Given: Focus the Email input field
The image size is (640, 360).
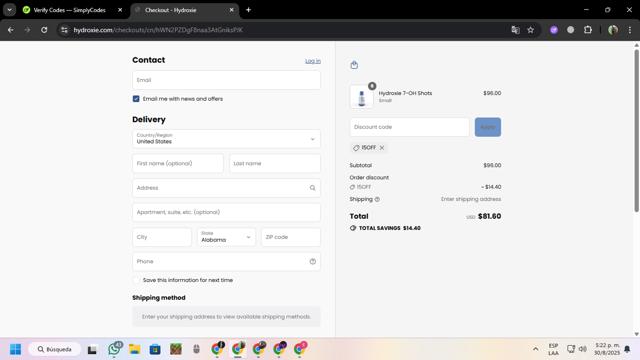Looking at the screenshot, I should pyautogui.click(x=226, y=80).
